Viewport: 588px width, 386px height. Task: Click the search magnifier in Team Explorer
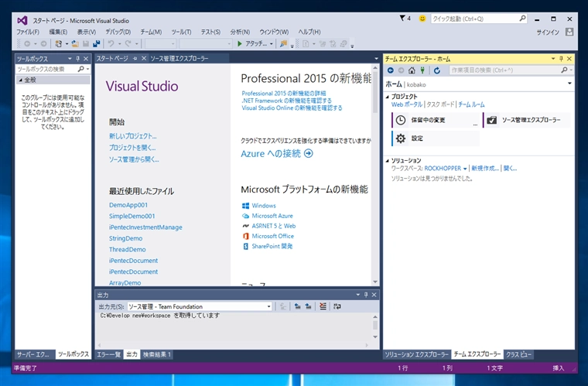564,70
